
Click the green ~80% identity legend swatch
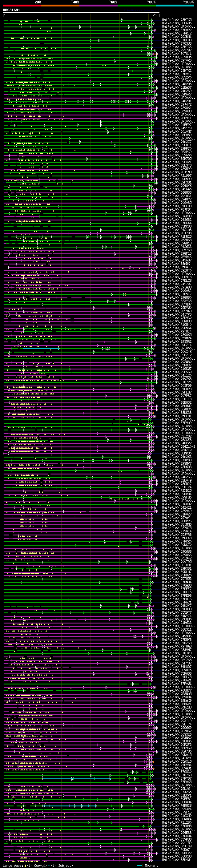137,6
